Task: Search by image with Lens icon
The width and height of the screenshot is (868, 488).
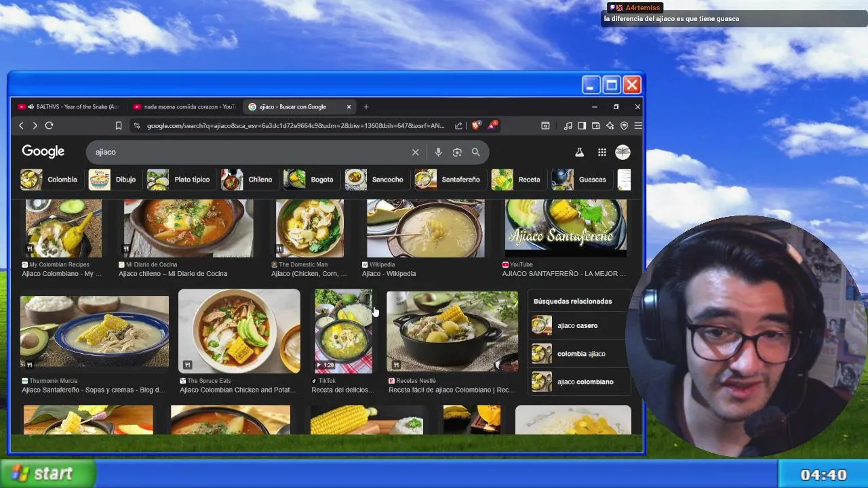Action: pos(457,152)
